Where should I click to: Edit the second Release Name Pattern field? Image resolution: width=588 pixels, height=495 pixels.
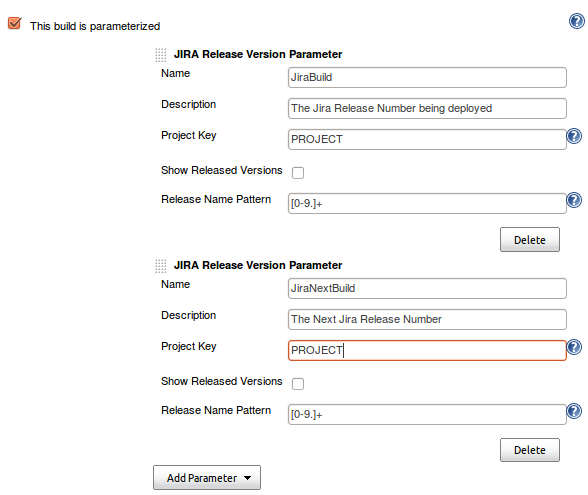point(427,415)
